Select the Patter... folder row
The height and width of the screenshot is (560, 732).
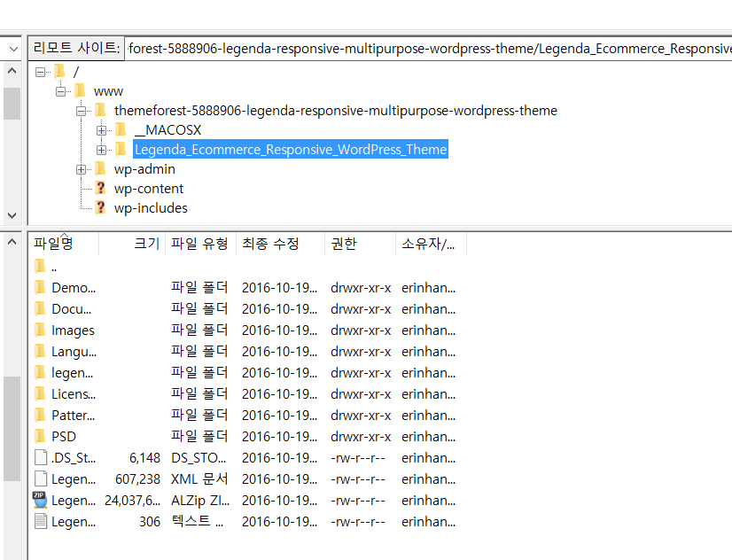(245, 416)
